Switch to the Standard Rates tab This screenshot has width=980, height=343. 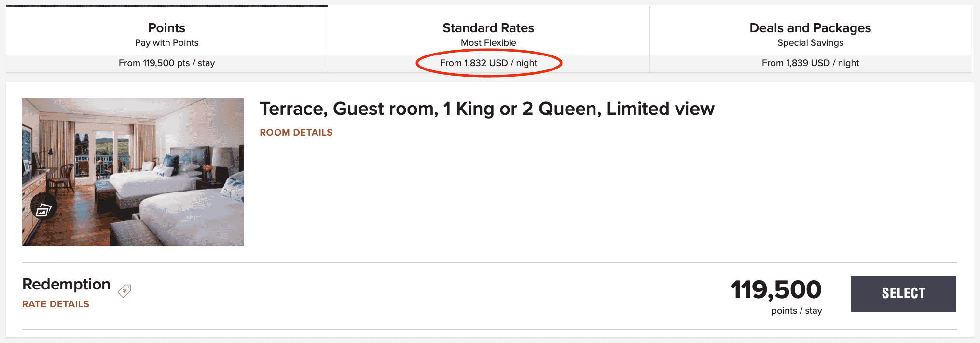[488, 28]
